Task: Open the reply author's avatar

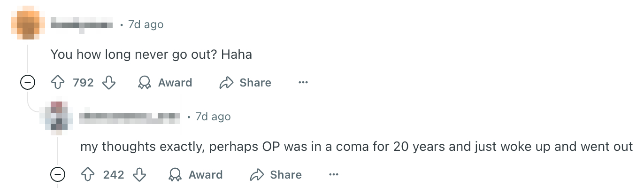Action: click(x=57, y=116)
